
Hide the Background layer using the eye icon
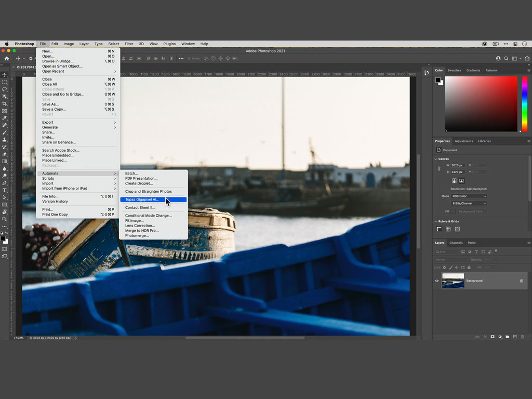(436, 281)
